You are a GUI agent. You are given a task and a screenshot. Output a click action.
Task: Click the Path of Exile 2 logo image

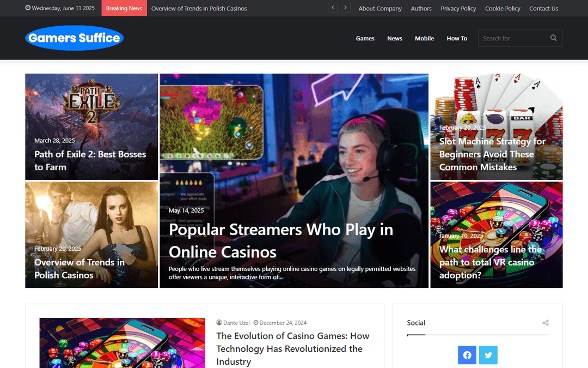point(92,101)
